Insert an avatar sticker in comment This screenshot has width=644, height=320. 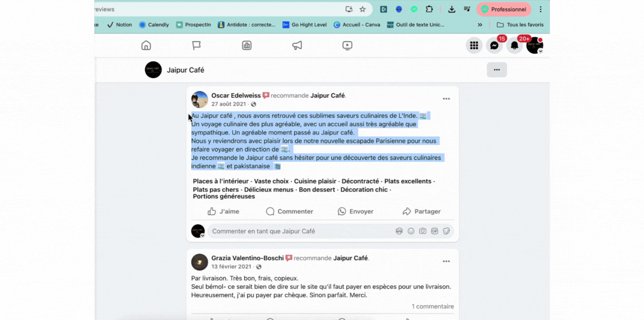tap(399, 231)
